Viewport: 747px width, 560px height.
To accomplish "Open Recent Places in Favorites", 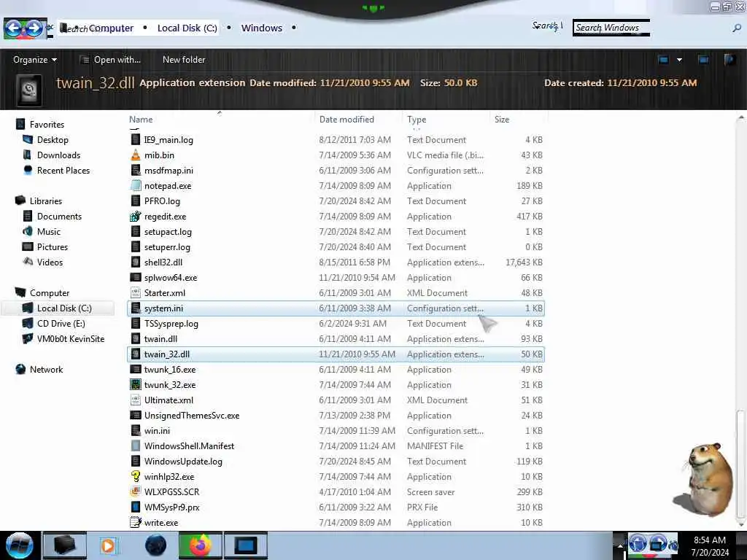I will click(x=63, y=171).
